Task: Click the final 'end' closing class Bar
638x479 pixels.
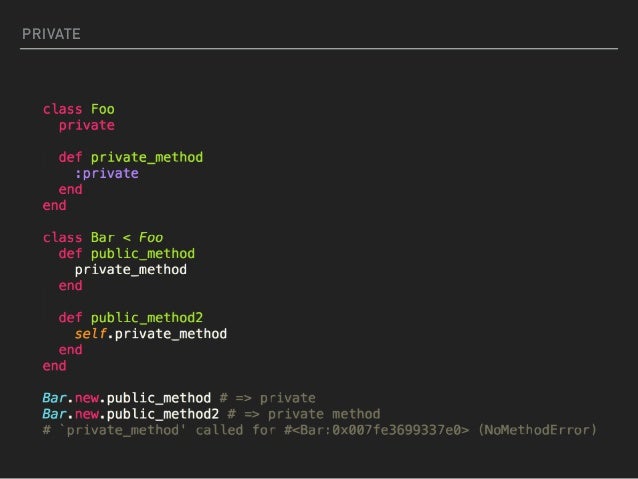Action: (x=55, y=365)
